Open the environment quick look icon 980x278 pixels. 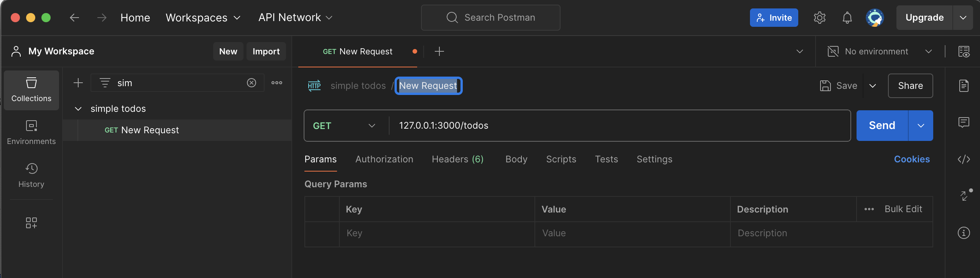tap(964, 51)
